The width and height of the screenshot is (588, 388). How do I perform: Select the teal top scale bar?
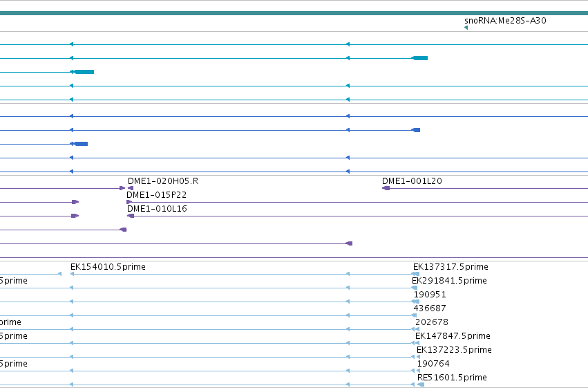click(x=294, y=13)
